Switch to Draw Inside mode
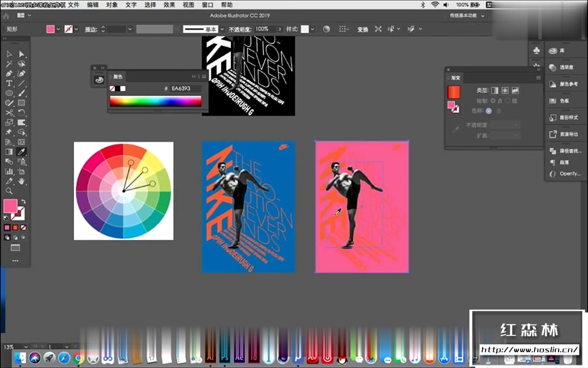Screen dimensions: 588x368 coord(23,237)
